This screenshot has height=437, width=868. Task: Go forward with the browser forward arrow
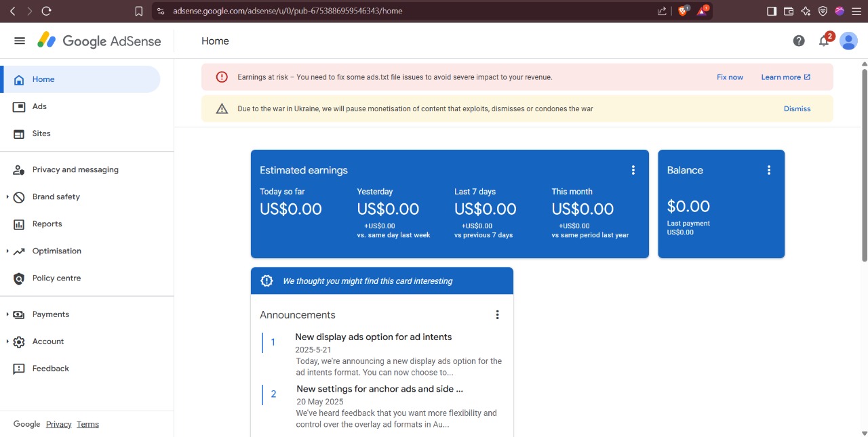29,11
